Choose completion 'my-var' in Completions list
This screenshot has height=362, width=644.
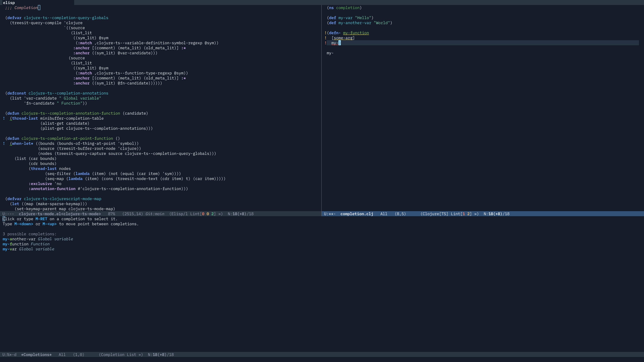click(10, 249)
